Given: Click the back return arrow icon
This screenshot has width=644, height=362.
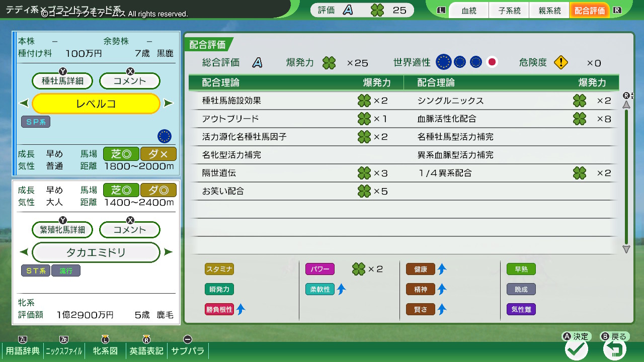Looking at the screenshot, I should click(x=614, y=349).
